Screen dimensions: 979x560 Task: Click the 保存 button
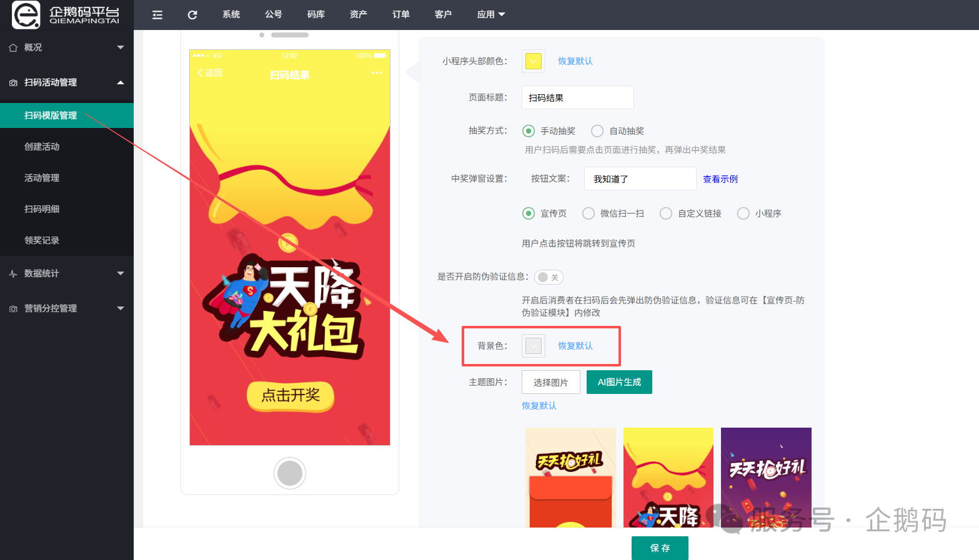(x=660, y=548)
